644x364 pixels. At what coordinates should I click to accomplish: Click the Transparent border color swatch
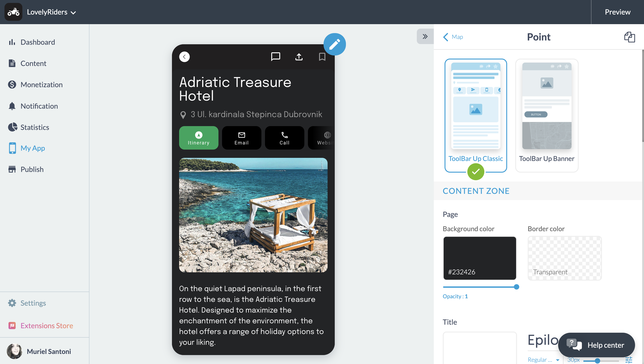(564, 258)
